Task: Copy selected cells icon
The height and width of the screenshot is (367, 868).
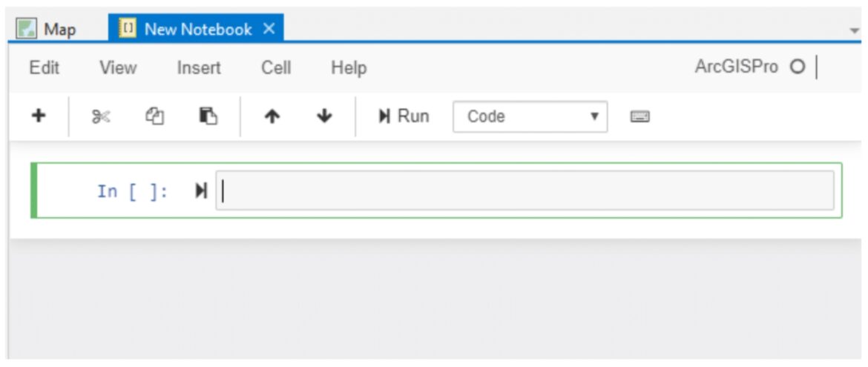Action: 155,116
